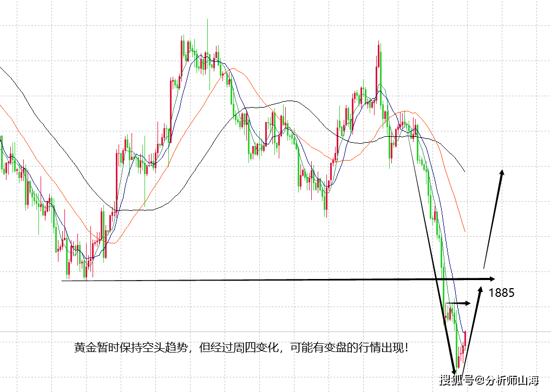Select the right end of the orange moving average

point(465,232)
